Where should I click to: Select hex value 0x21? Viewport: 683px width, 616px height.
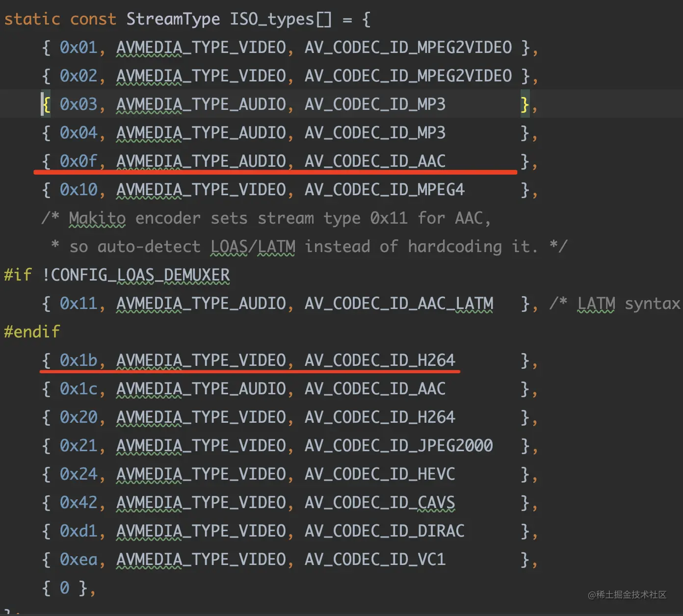(x=79, y=446)
